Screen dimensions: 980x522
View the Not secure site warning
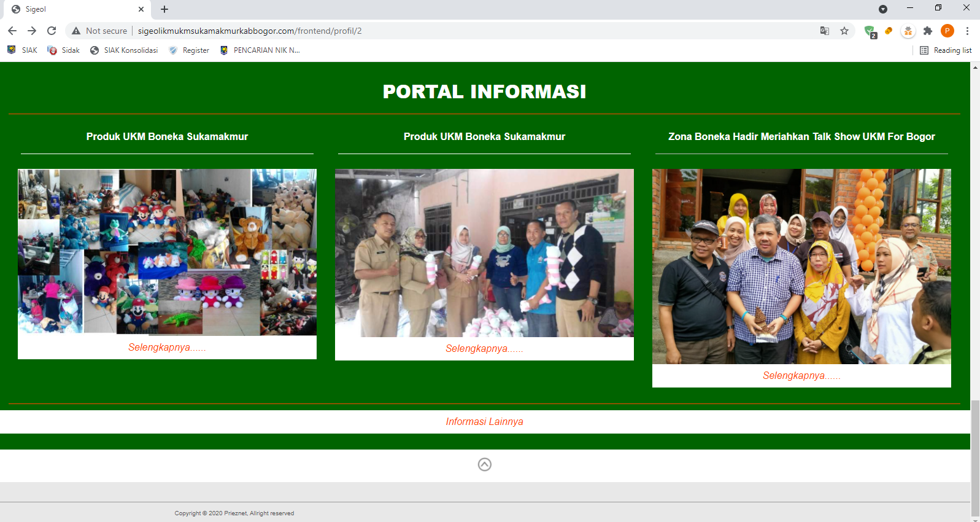(99, 31)
